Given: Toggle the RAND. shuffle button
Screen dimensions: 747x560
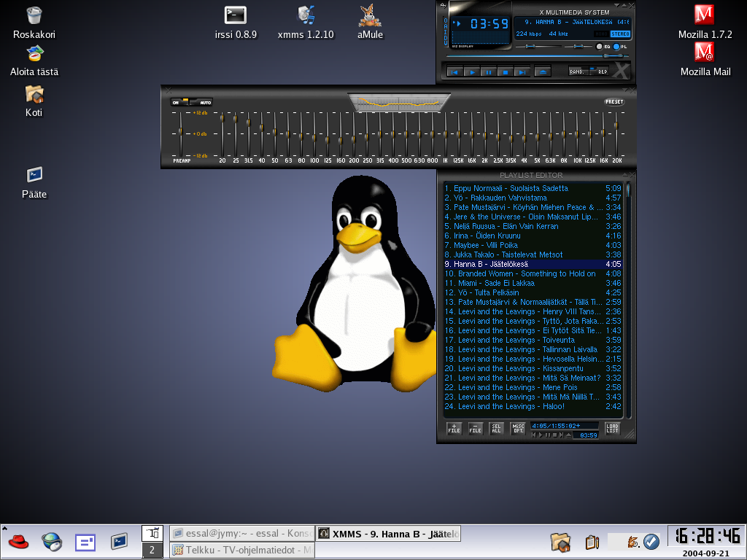Looking at the screenshot, I should [x=578, y=71].
